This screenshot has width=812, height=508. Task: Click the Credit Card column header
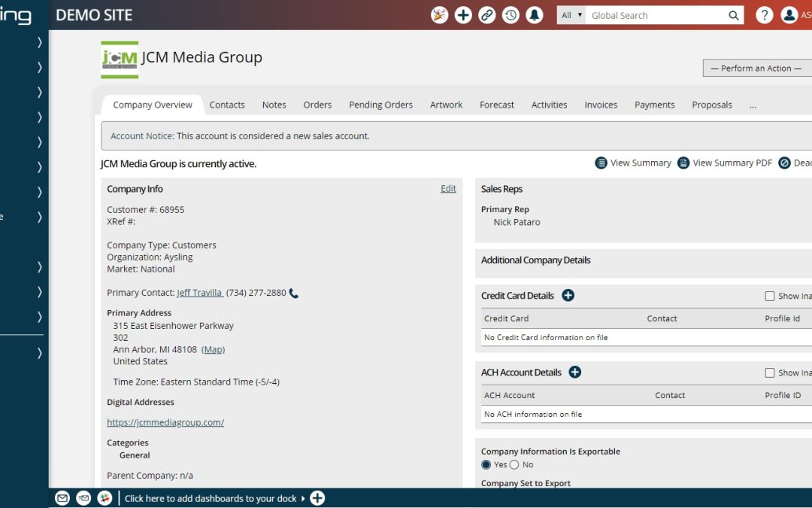pyautogui.click(x=507, y=318)
